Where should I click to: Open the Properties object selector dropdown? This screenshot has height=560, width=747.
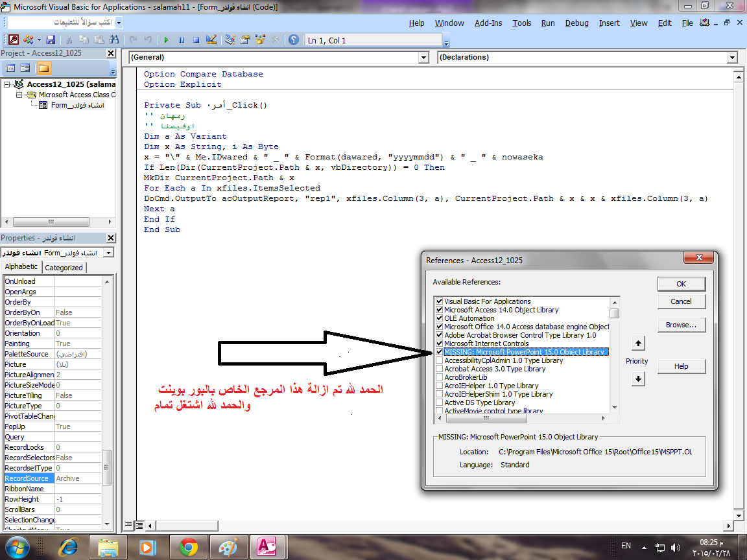(109, 253)
